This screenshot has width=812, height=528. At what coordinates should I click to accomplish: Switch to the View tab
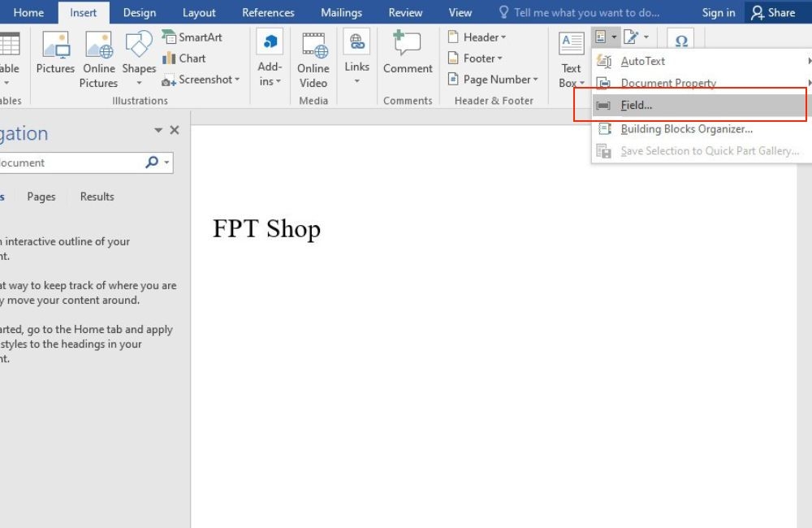tap(460, 12)
